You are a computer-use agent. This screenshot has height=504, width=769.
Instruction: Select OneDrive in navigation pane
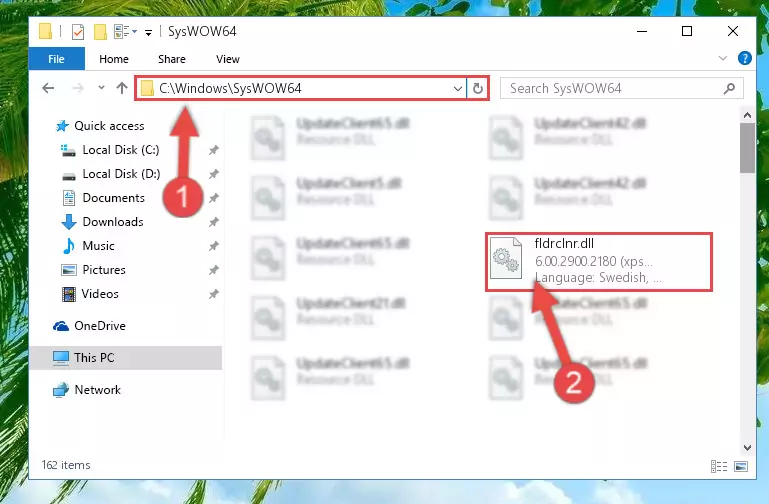(100, 326)
